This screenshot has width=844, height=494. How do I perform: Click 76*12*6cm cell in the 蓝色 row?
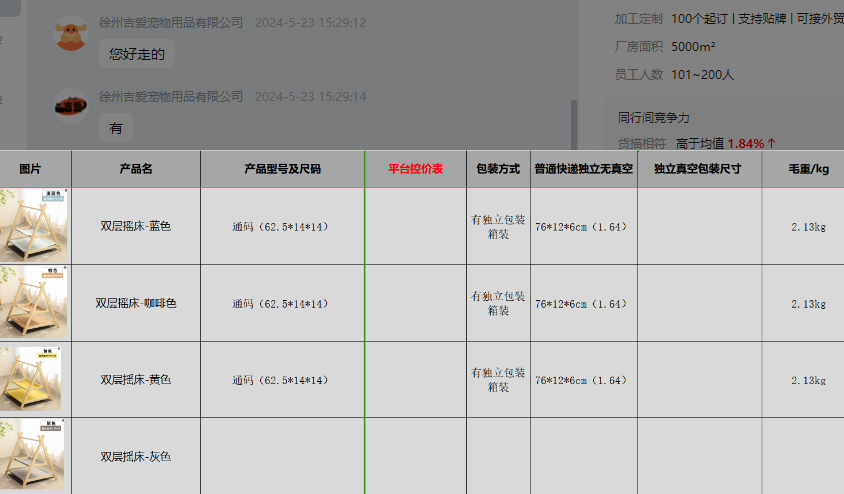tap(584, 227)
